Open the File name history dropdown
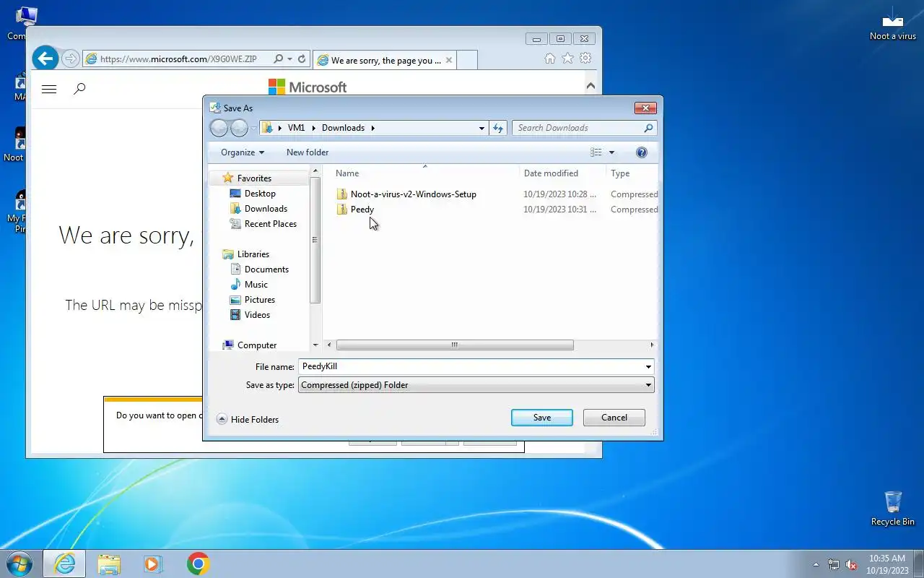Viewport: 924px width, 578px height. tap(648, 367)
